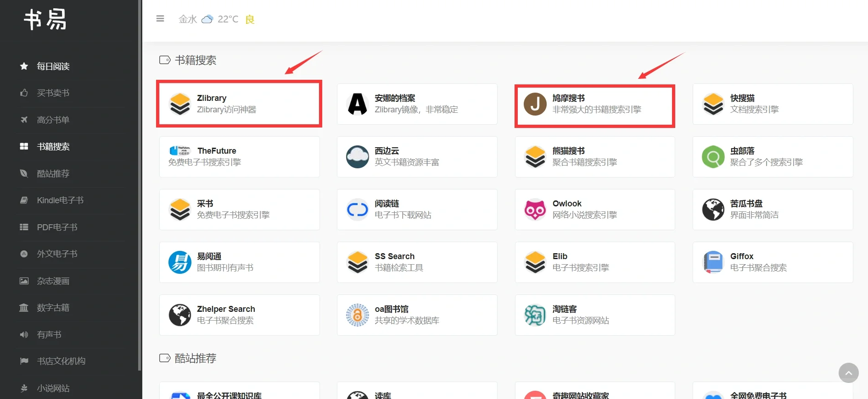Click the Elib layers icon

(535, 262)
